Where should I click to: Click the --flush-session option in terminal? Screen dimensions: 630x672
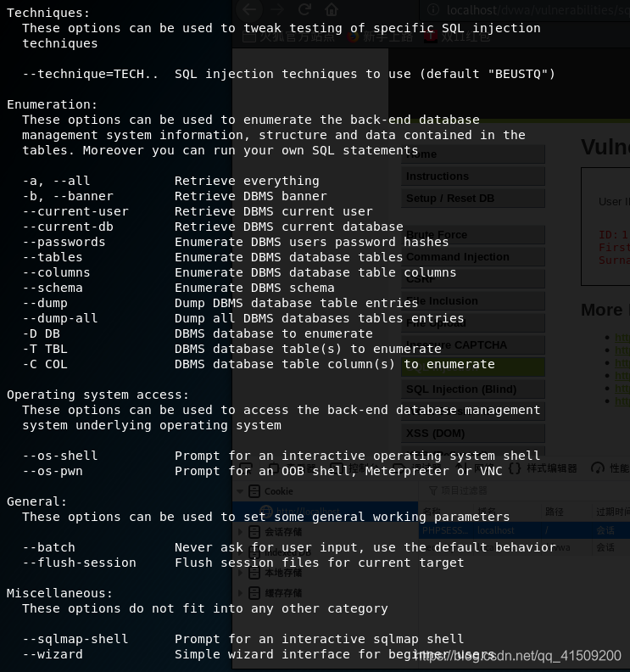click(79, 563)
